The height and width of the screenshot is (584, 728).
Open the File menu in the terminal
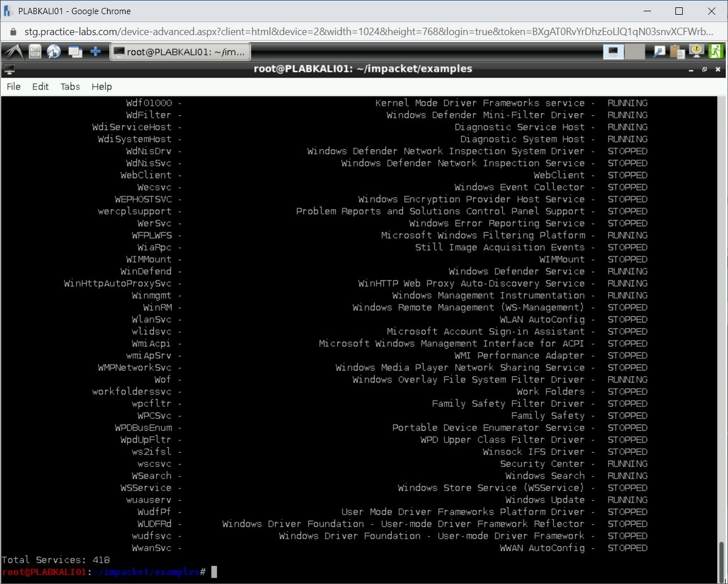[x=14, y=87]
